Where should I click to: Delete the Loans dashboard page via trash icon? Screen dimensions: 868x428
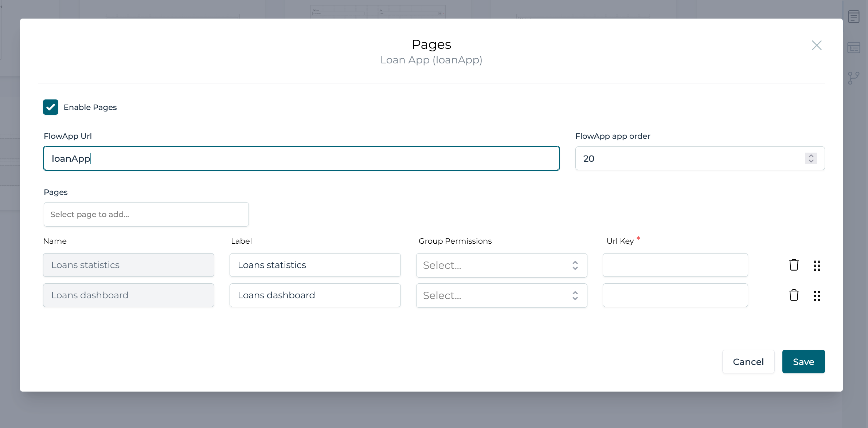(794, 295)
